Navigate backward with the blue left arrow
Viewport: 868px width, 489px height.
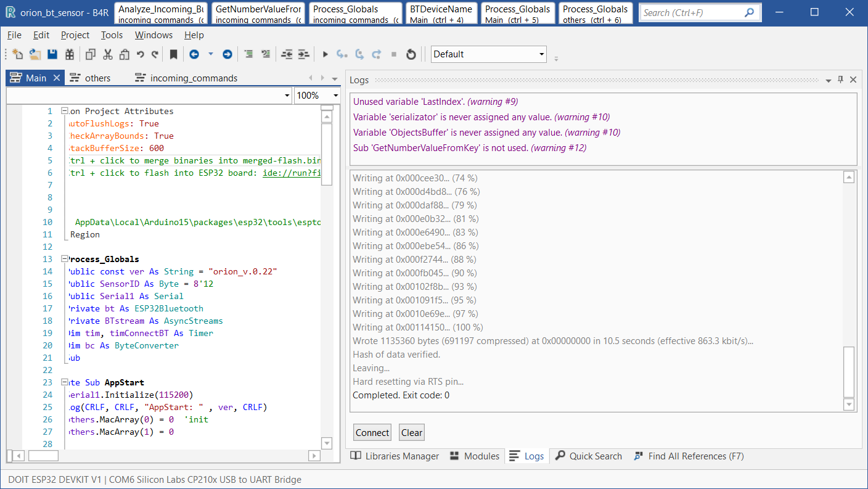(x=194, y=54)
